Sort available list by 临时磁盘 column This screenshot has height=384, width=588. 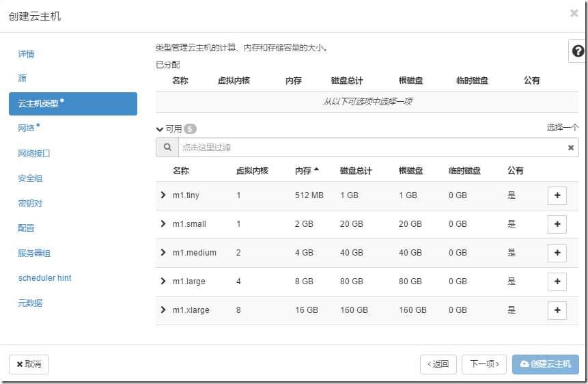(x=464, y=171)
